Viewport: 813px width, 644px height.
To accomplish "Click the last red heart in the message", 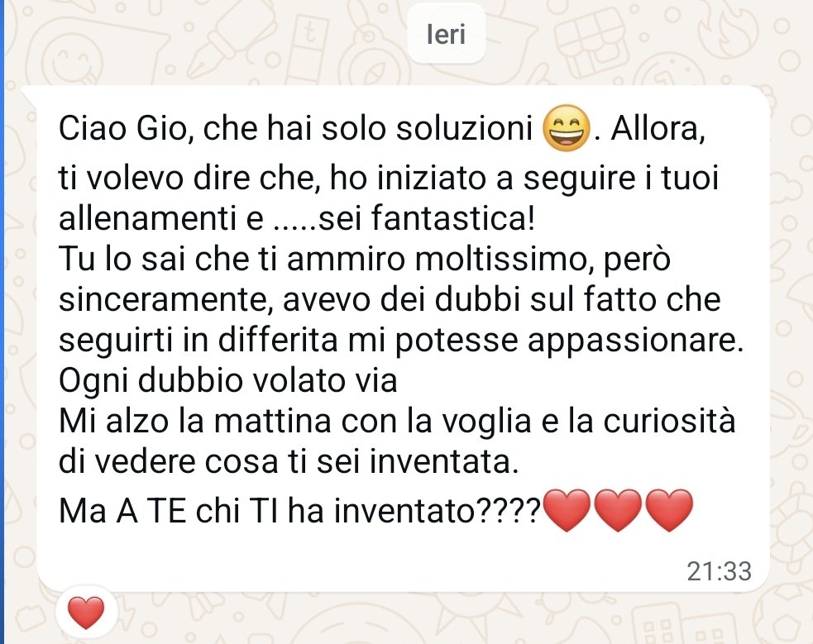I will pyautogui.click(x=669, y=510).
